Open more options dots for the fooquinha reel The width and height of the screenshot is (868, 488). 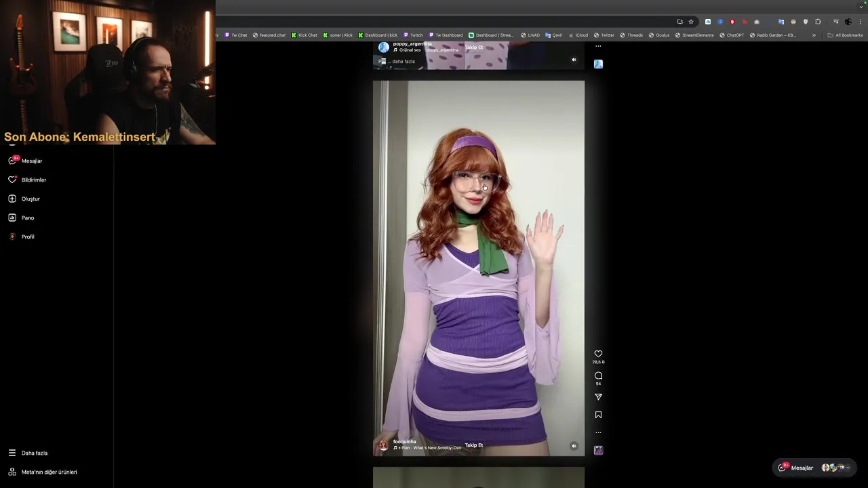point(598,432)
